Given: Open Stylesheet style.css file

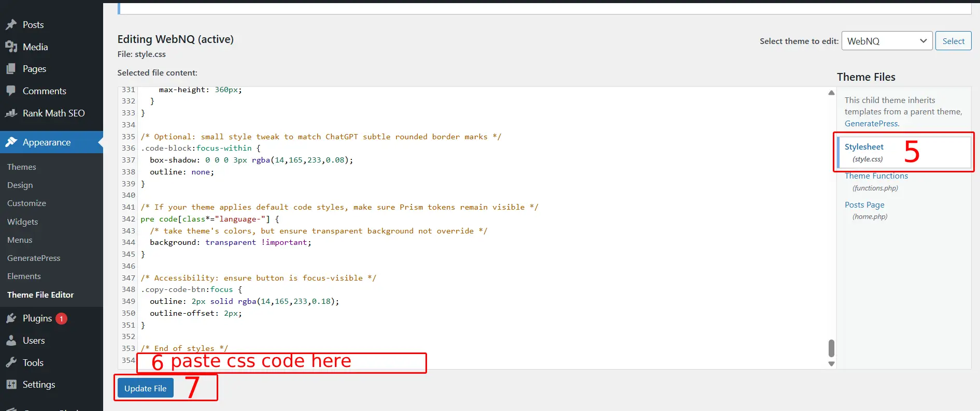Looking at the screenshot, I should 864,152.
